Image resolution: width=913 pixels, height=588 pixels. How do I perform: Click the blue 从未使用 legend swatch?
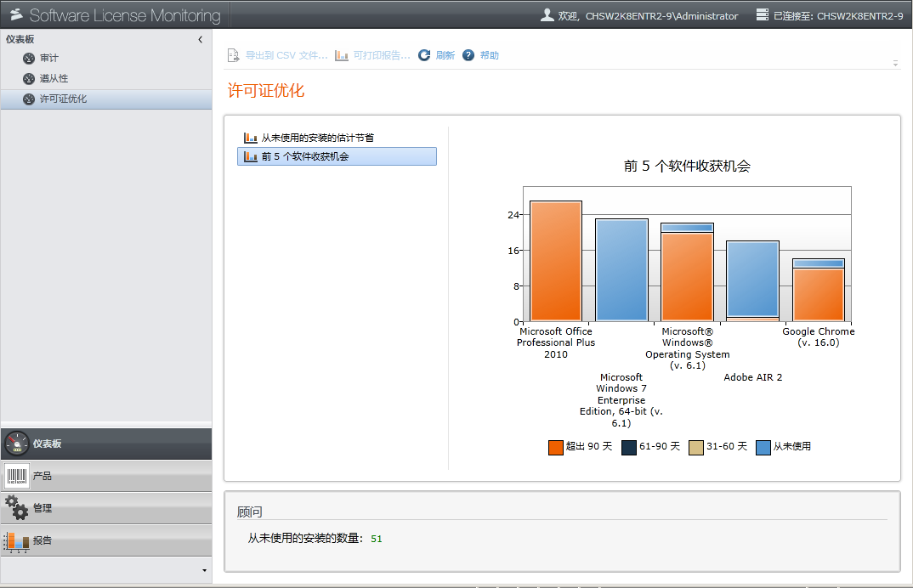[x=763, y=447]
